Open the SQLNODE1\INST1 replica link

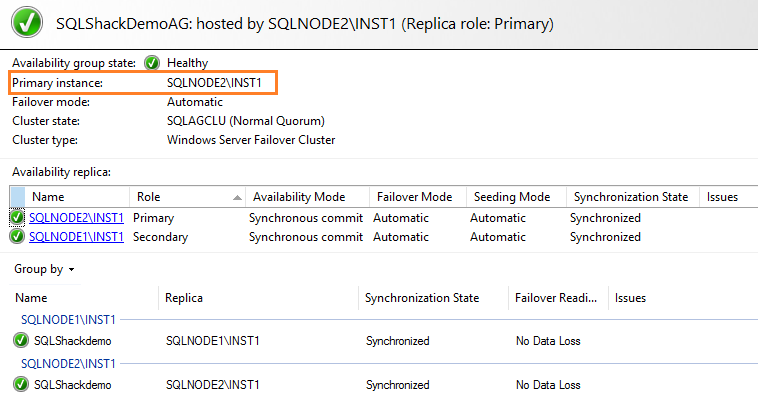click(76, 237)
